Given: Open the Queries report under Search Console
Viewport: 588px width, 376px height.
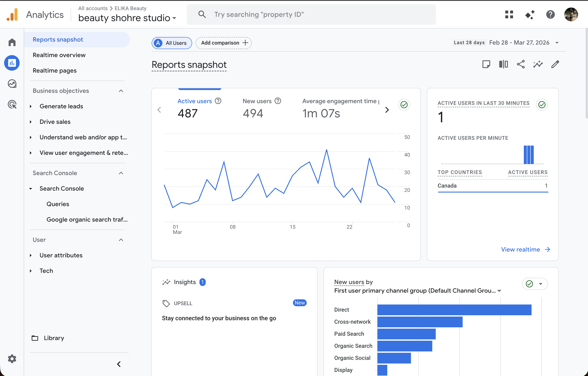Looking at the screenshot, I should [58, 204].
